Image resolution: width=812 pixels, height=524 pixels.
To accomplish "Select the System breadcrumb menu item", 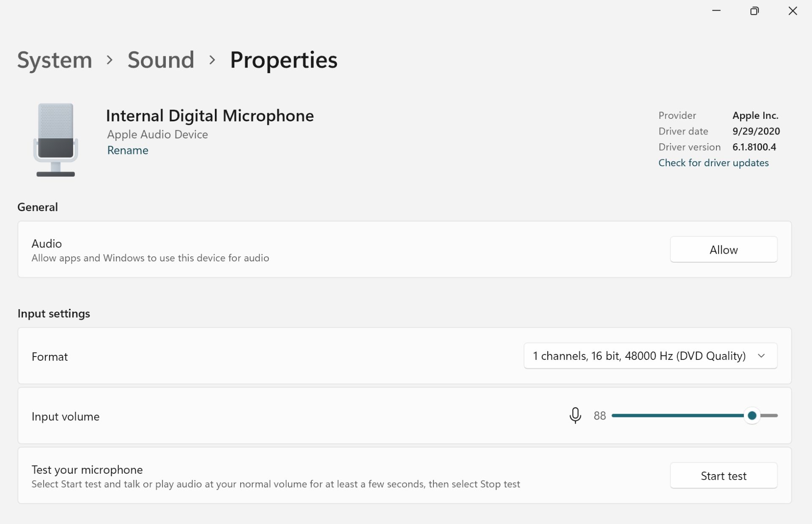I will [x=55, y=59].
